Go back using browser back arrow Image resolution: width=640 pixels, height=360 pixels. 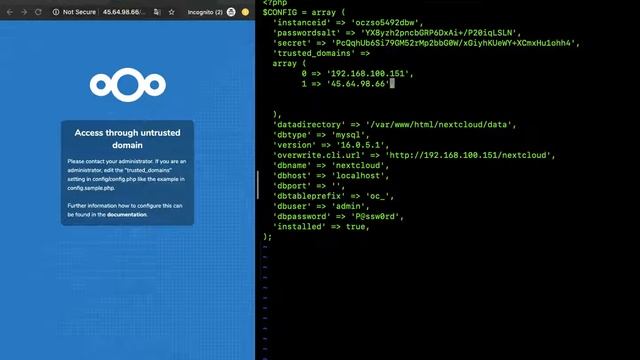pyautogui.click(x=10, y=12)
